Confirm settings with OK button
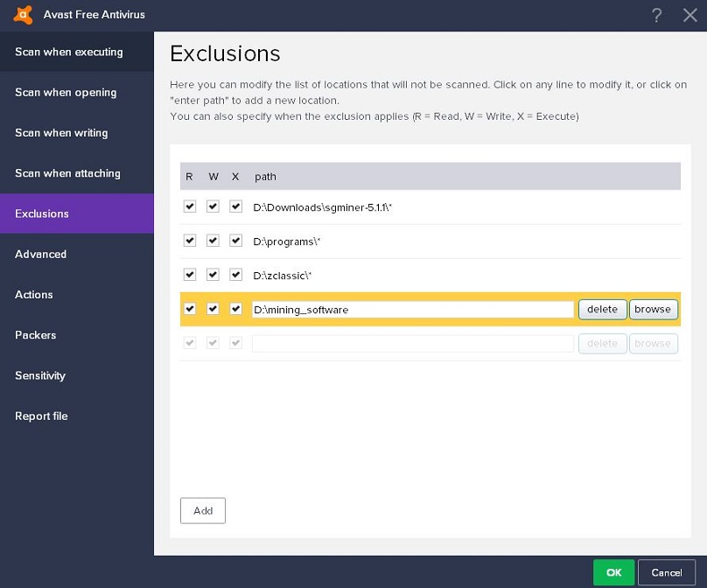Viewport: 707px width, 588px height. tap(613, 572)
